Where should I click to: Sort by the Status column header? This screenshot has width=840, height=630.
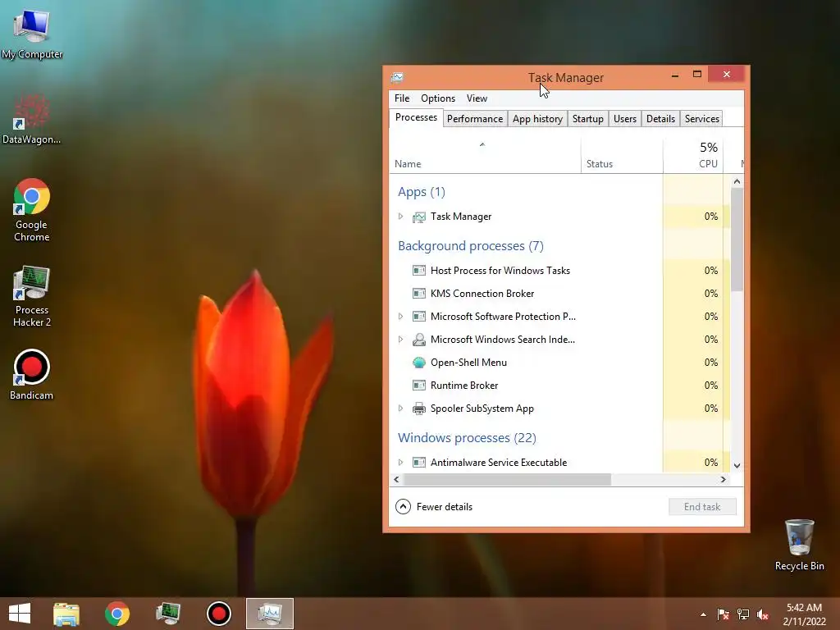622,157
